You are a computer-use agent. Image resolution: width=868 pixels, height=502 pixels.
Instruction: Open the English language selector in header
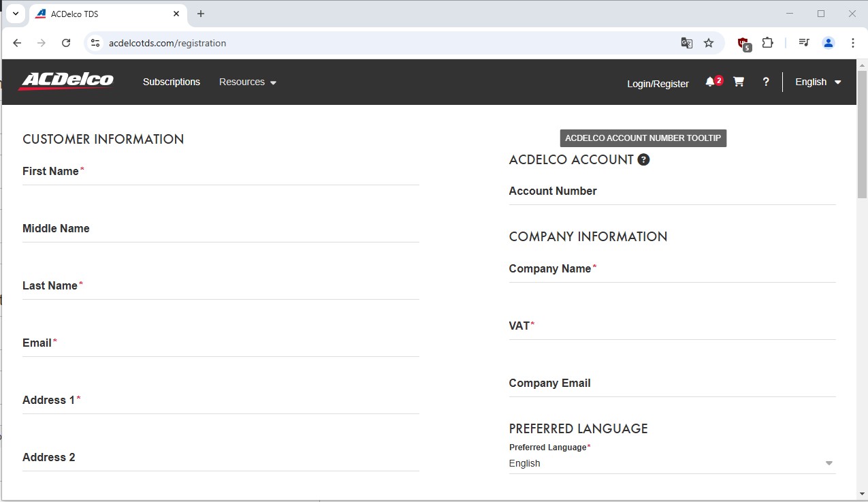click(818, 82)
